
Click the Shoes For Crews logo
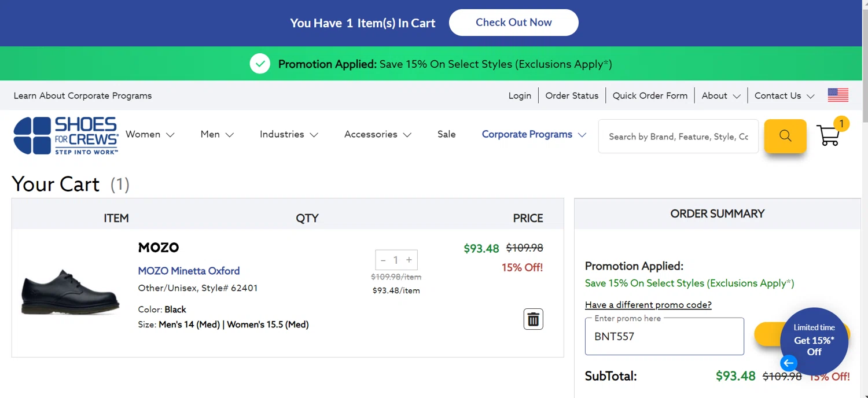click(x=66, y=136)
